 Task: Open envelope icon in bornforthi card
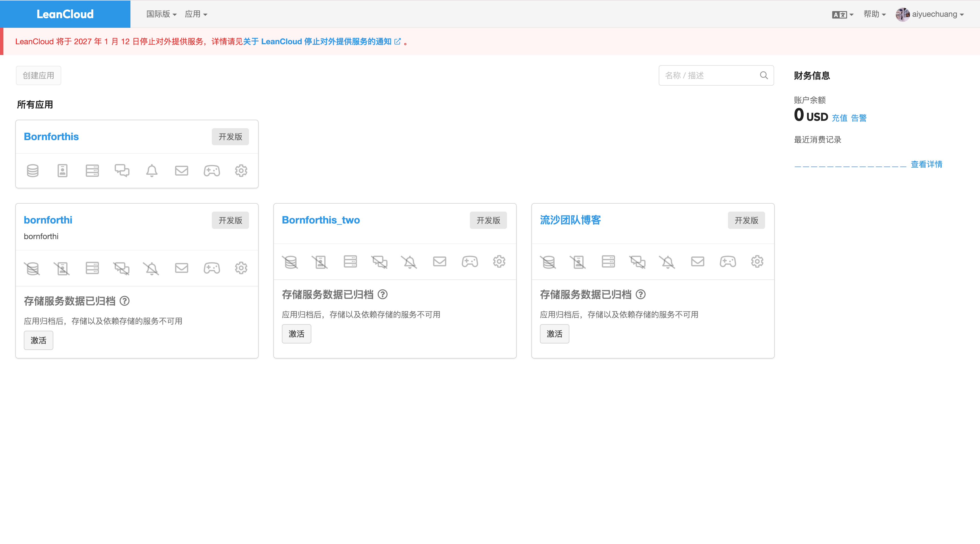tap(181, 268)
